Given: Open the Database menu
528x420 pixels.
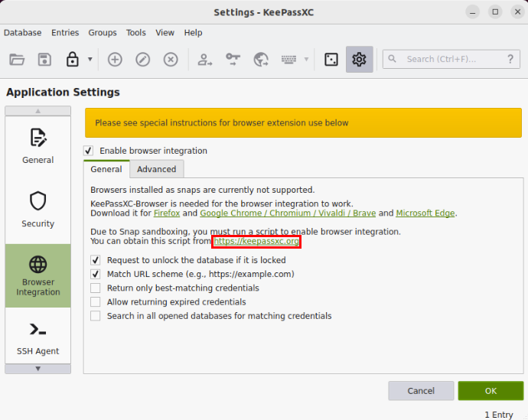Looking at the screenshot, I should (22, 33).
